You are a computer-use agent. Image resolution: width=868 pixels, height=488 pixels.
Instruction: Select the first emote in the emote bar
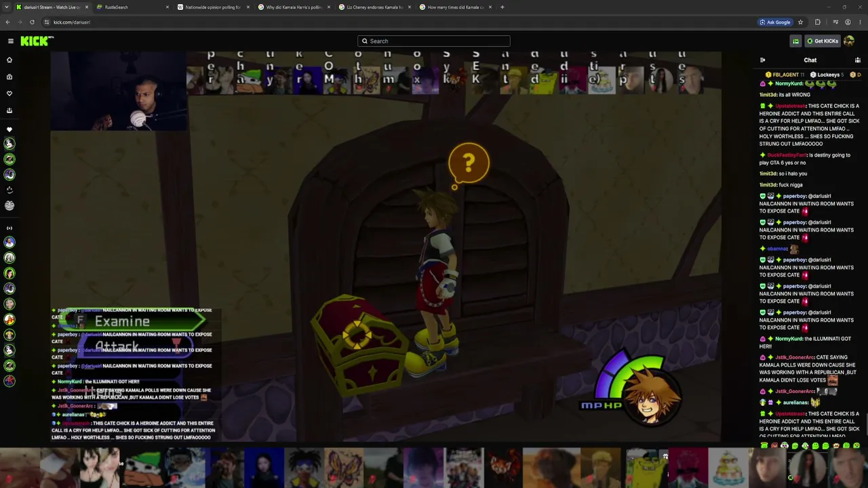coord(764,446)
